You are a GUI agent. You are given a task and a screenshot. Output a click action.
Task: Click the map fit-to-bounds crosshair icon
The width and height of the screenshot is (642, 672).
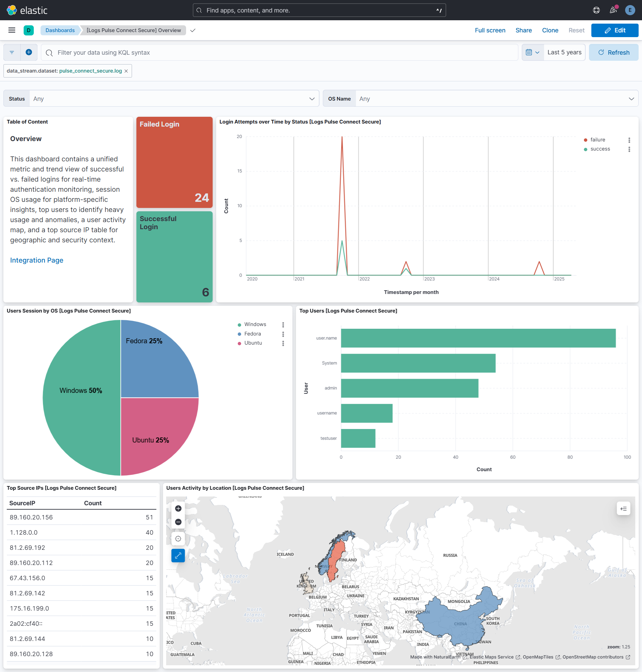point(178,539)
